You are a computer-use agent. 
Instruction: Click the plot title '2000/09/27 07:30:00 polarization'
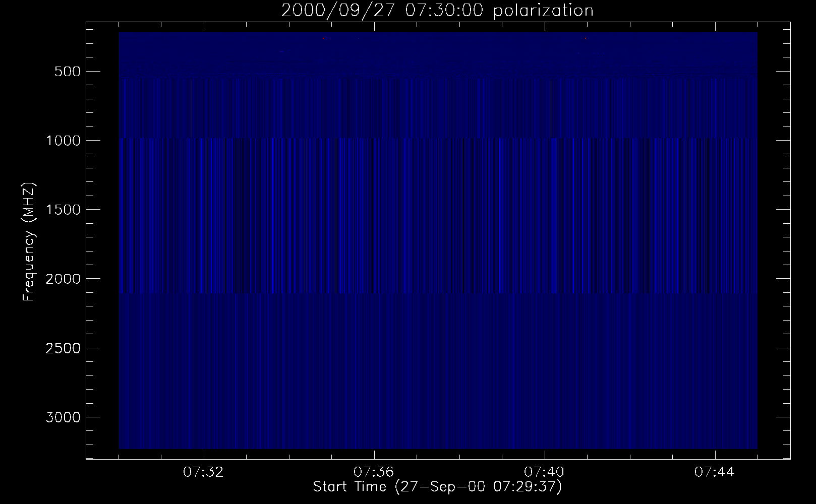[x=437, y=11]
